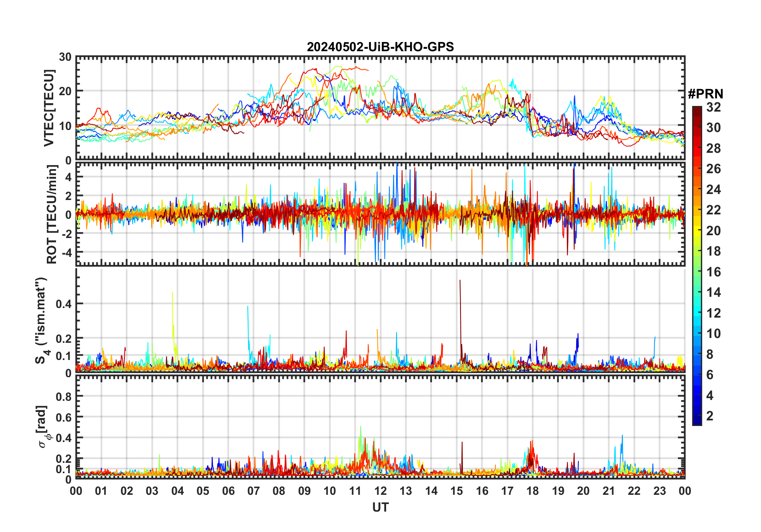
Task: Click the x-axis hour tick label 21
Action: (609, 491)
